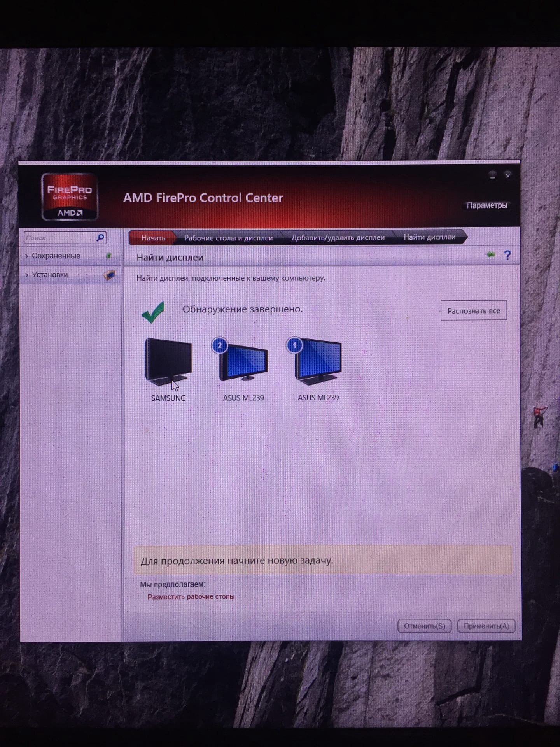
Task: Expand the Установки section
Action: coord(70,275)
